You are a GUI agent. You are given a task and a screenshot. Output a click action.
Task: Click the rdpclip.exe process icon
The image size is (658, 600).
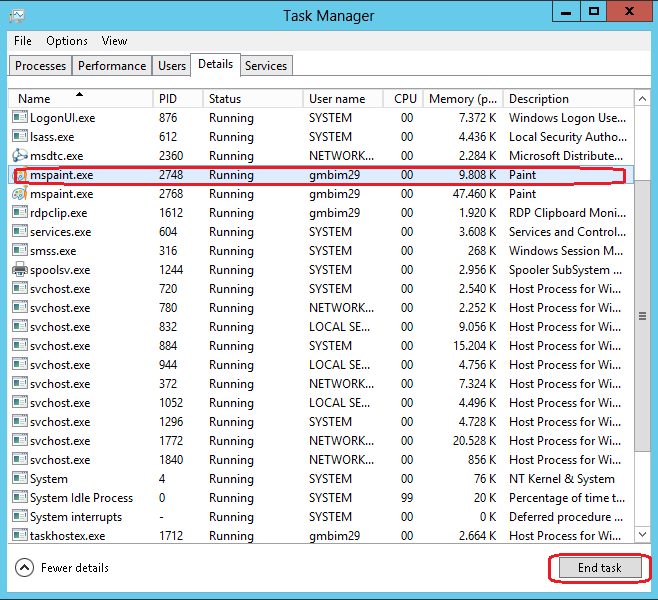[x=20, y=213]
